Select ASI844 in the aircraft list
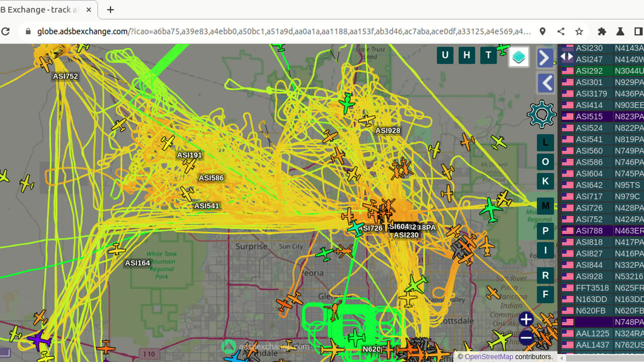Screen dimensions: 644x362 tap(602, 265)
